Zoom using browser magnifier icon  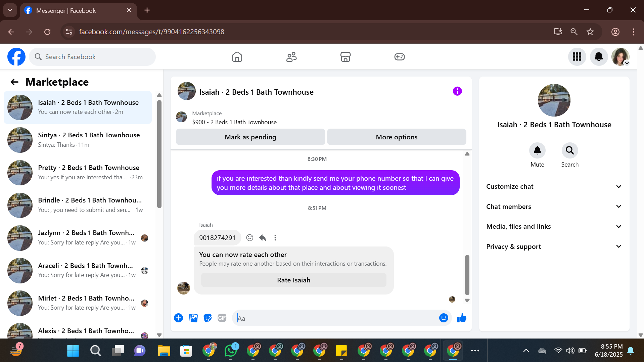574,32
